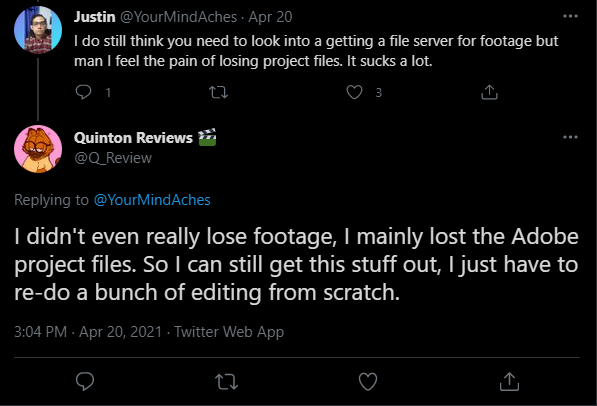The height and width of the screenshot is (406, 597).
Task: Share Justin's tweet via share icon
Action: point(489,92)
